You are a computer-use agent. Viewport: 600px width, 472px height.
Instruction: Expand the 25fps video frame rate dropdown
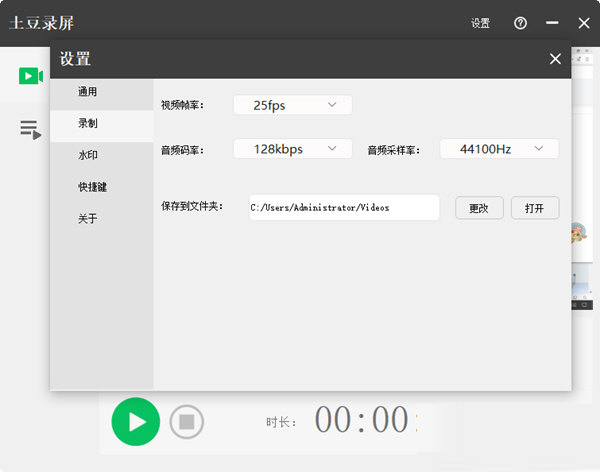(292, 105)
